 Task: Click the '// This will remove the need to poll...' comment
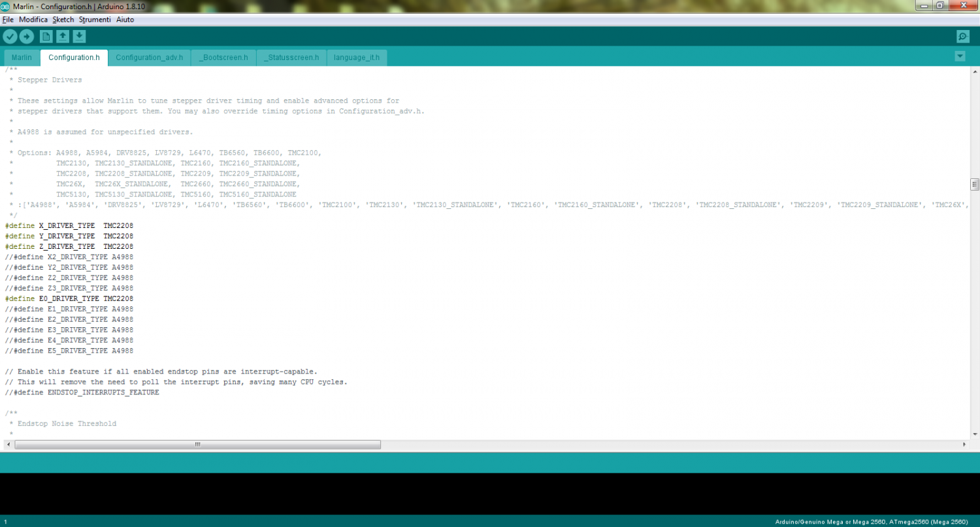(176, 382)
